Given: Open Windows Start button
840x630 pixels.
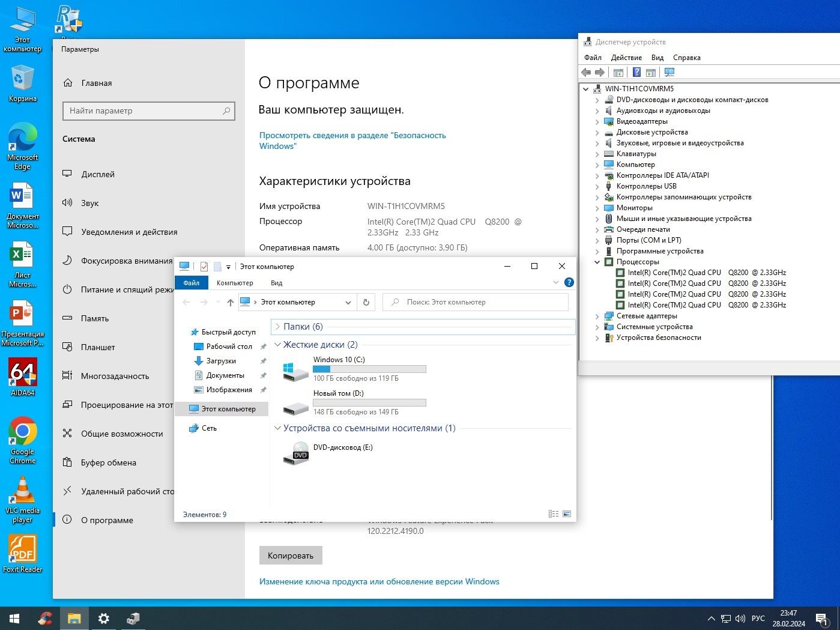Looking at the screenshot, I should coord(14,618).
